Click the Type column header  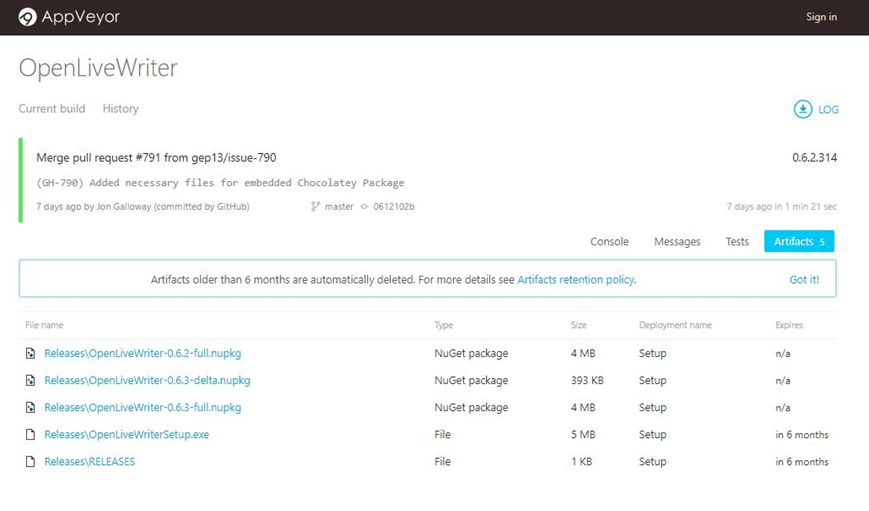point(443,325)
